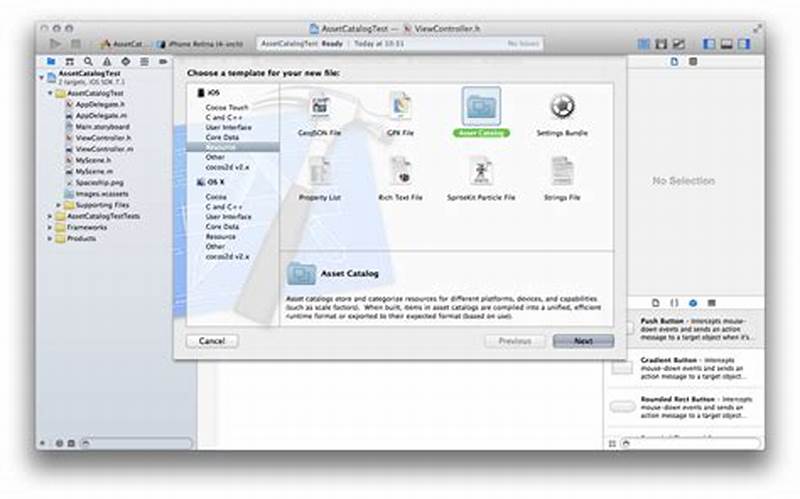
Task: Open the debug navigator lines icon
Action: 144,62
